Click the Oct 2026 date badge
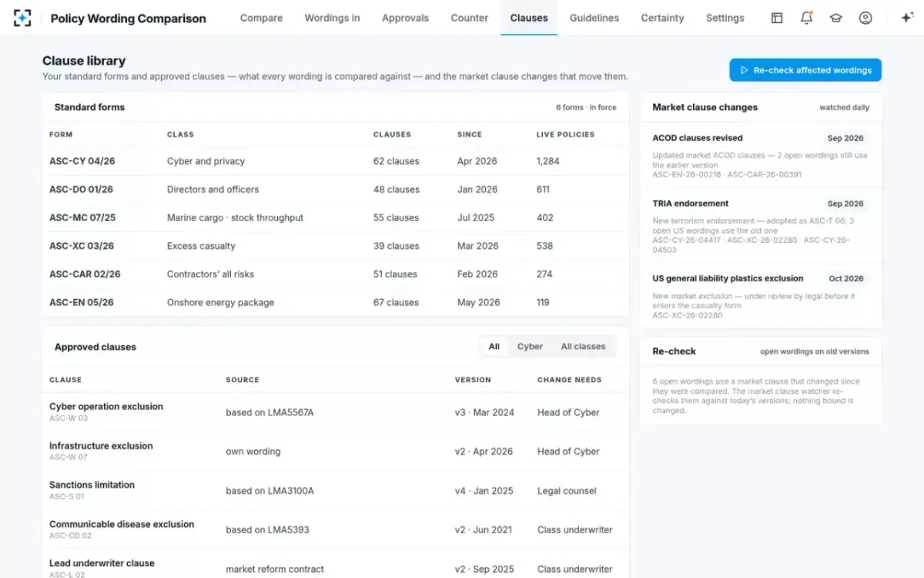 846,279
